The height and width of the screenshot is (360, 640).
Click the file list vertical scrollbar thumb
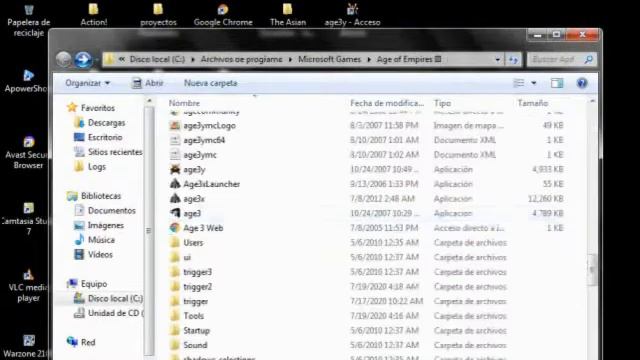[x=592, y=269]
